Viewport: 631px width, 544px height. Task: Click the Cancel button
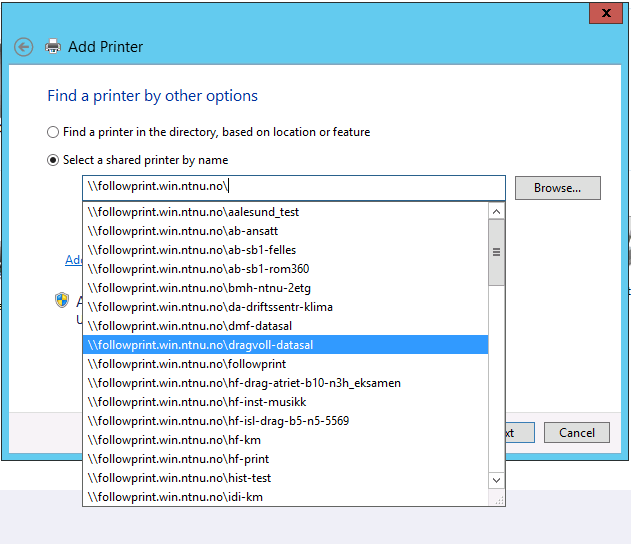pyautogui.click(x=577, y=433)
